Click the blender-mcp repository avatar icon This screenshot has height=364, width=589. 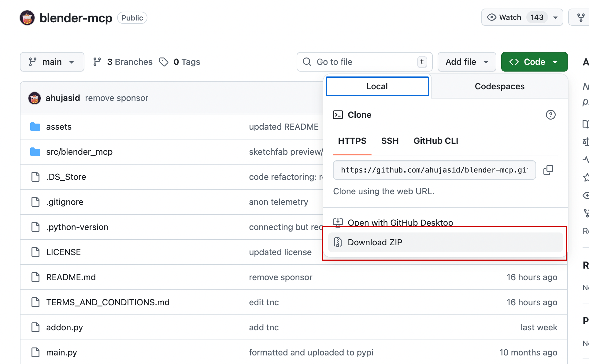click(x=27, y=18)
